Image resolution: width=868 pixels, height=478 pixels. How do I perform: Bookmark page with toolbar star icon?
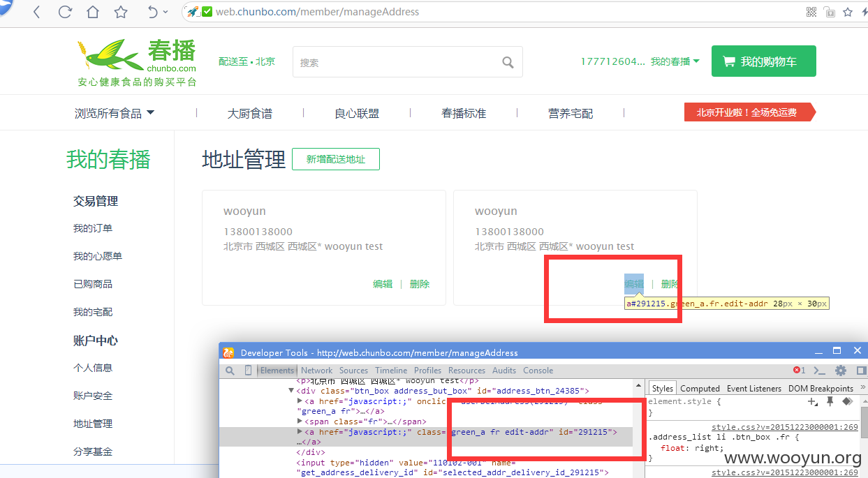(120, 12)
